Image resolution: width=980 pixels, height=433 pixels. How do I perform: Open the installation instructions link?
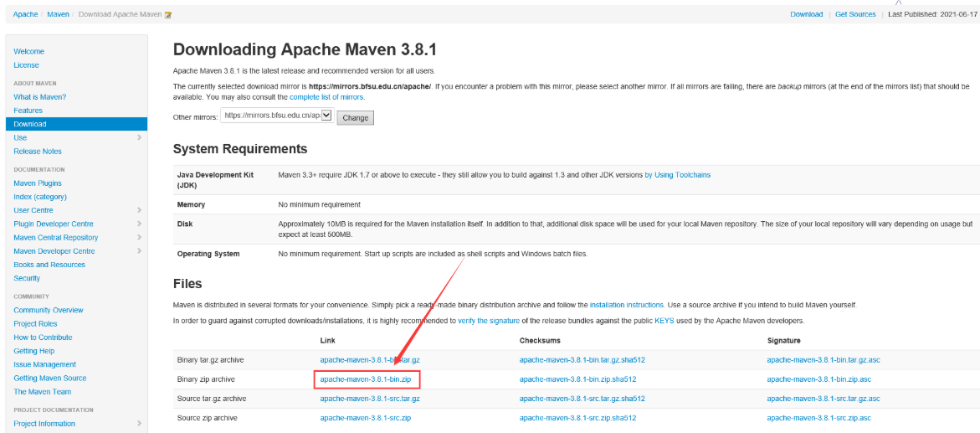tap(627, 306)
